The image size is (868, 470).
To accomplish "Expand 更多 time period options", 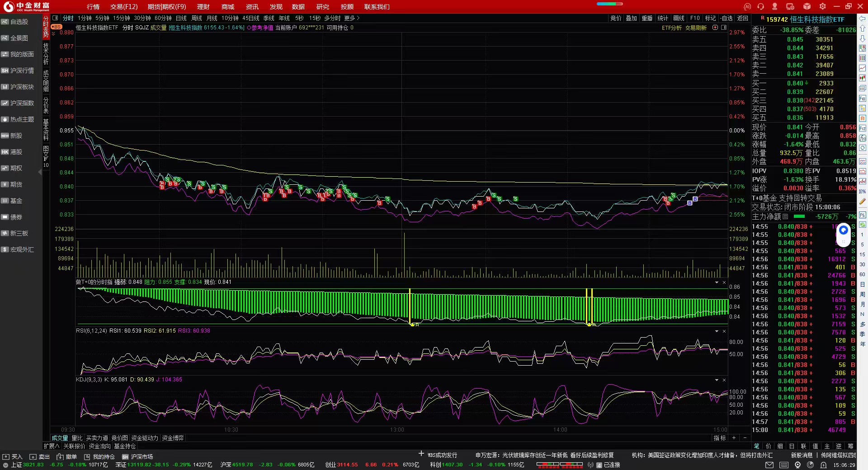I will [x=352, y=18].
